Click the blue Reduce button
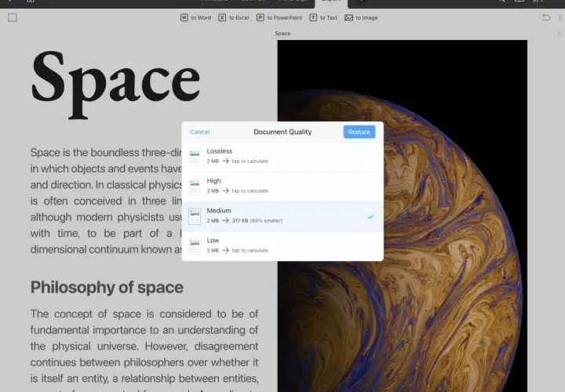Viewport: 565px width, 392px height. 359,132
